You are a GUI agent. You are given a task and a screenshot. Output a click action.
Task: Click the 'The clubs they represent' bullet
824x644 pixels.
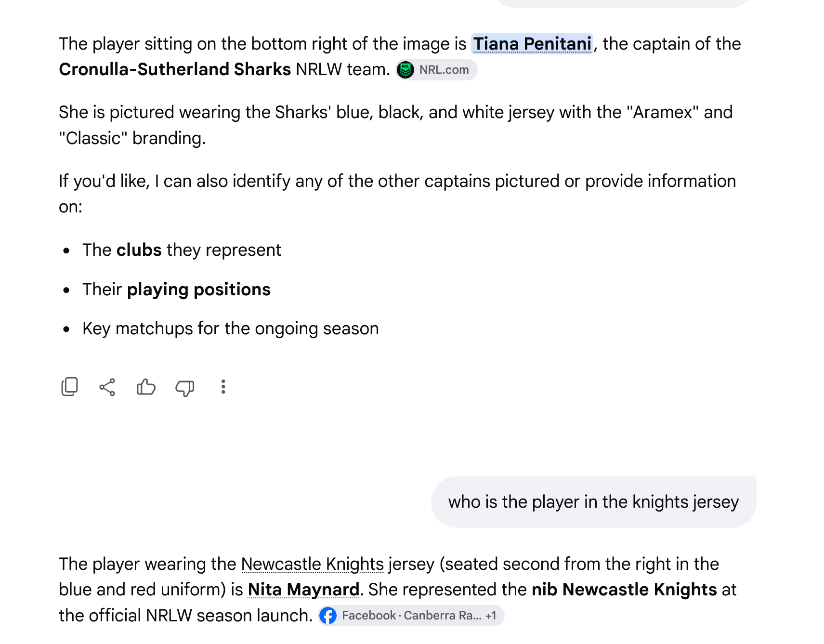point(182,250)
